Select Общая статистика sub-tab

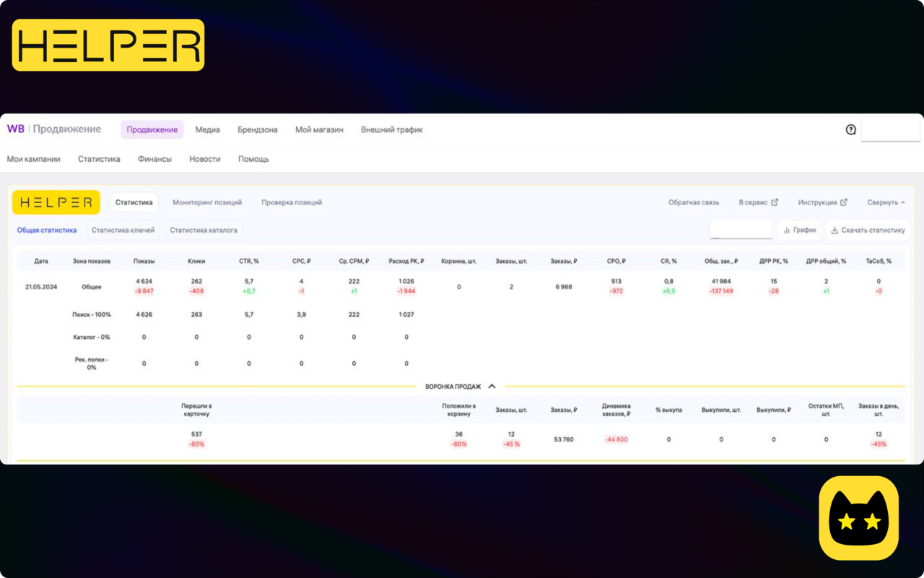(47, 230)
